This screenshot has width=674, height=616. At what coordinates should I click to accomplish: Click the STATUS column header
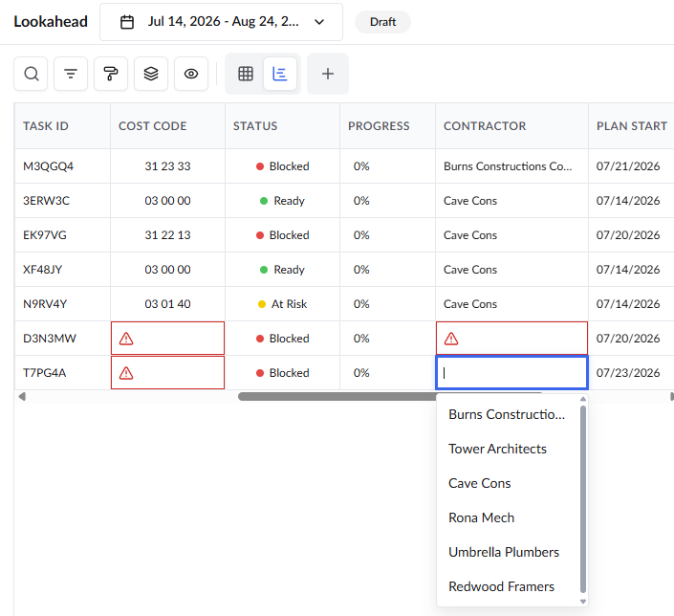pos(282,126)
